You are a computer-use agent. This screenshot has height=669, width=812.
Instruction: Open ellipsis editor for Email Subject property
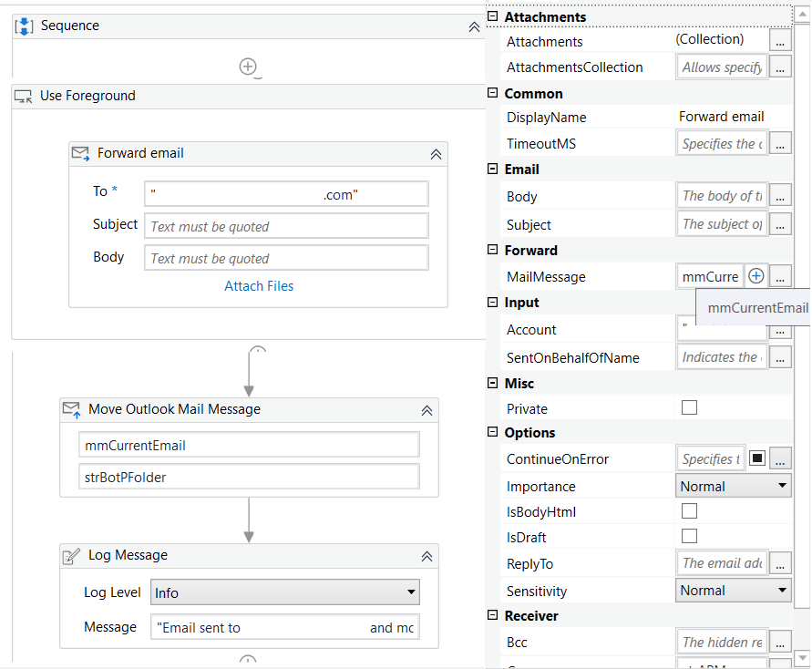point(780,224)
